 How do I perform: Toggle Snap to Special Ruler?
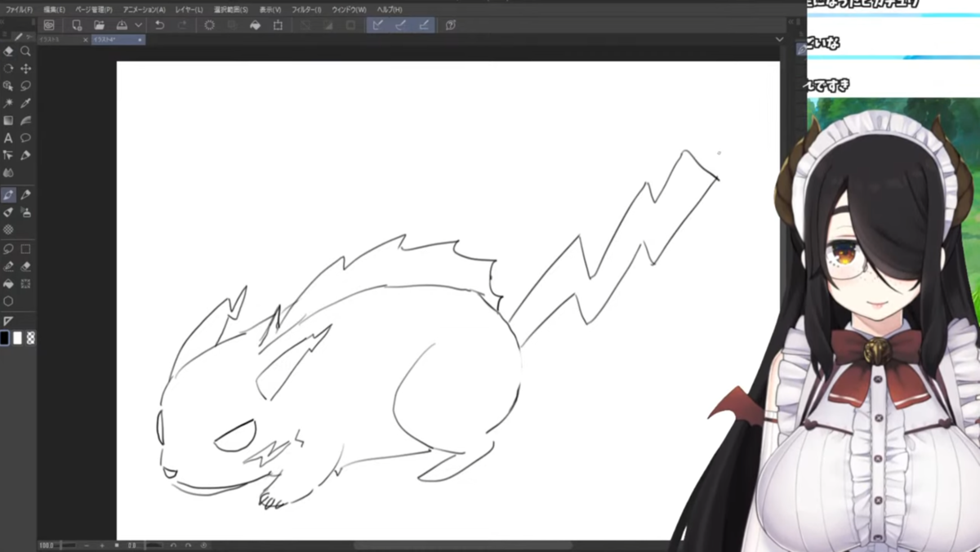pyautogui.click(x=401, y=25)
